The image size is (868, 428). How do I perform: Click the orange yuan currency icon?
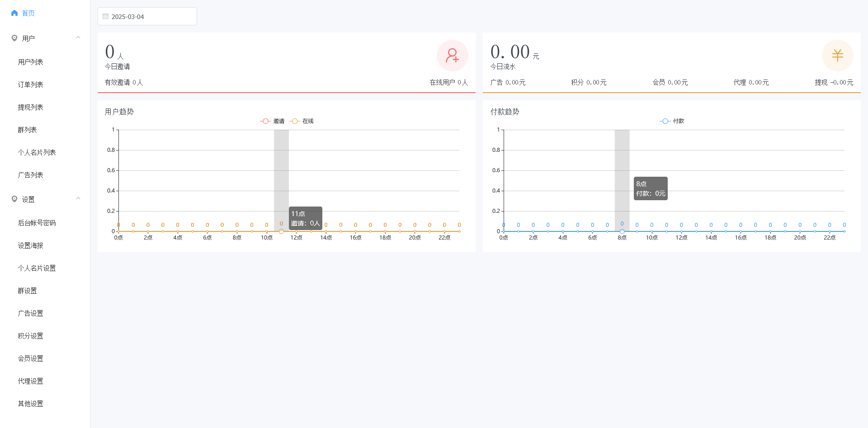837,56
